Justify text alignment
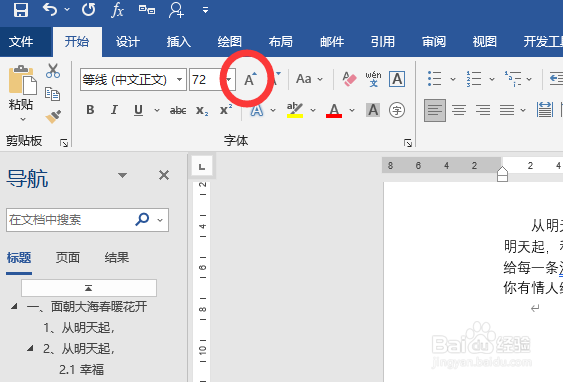Image resolution: width=563 pixels, height=382 pixels. point(507,110)
